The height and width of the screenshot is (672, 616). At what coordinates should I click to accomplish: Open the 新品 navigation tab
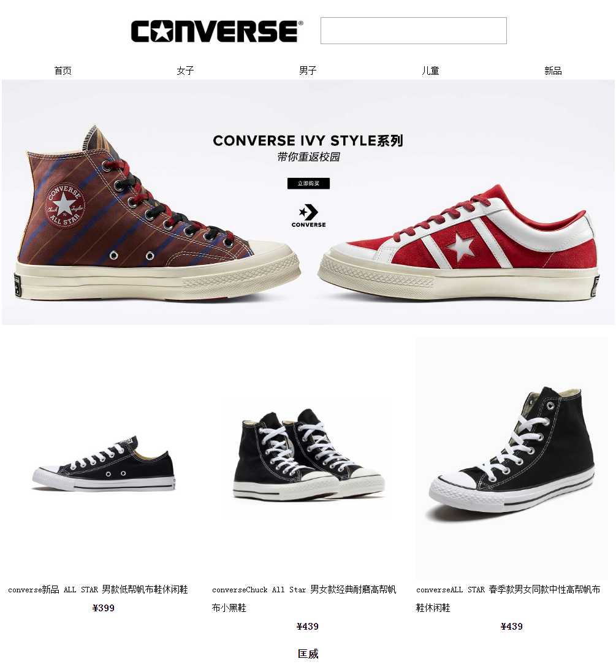tap(553, 71)
